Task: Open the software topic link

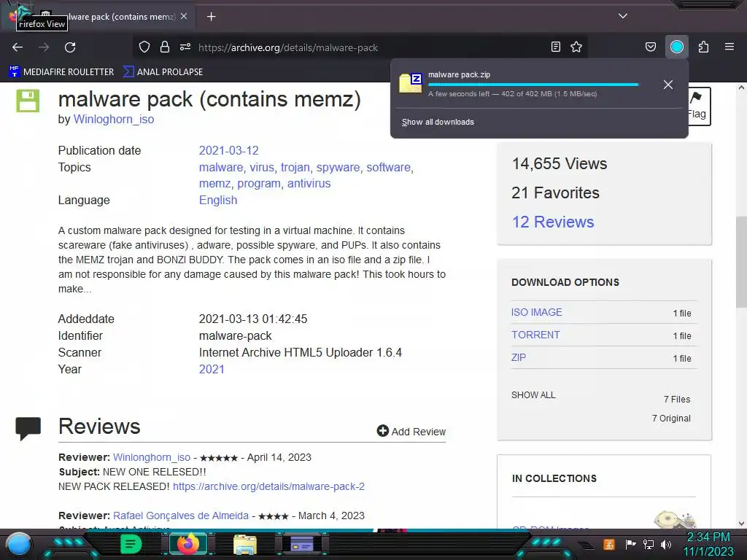Action: 388,167
